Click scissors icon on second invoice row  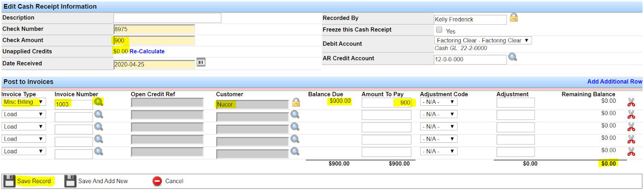(x=631, y=115)
